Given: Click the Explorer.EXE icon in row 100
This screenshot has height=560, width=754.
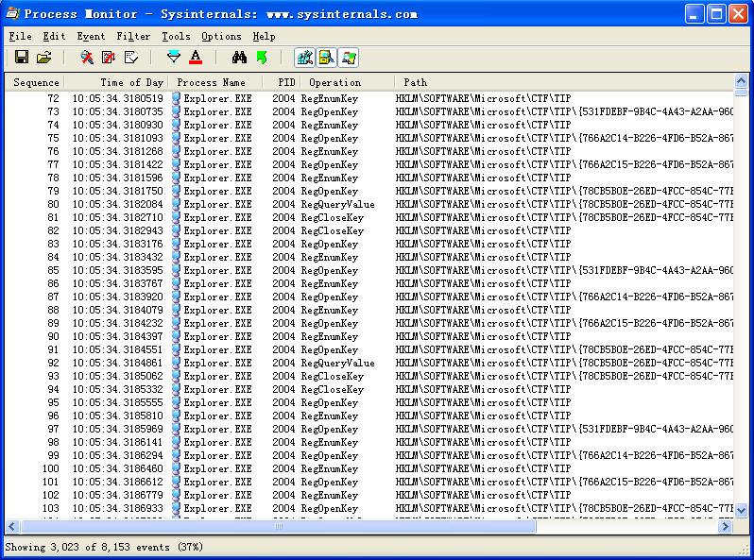Looking at the screenshot, I should pyautogui.click(x=176, y=468).
